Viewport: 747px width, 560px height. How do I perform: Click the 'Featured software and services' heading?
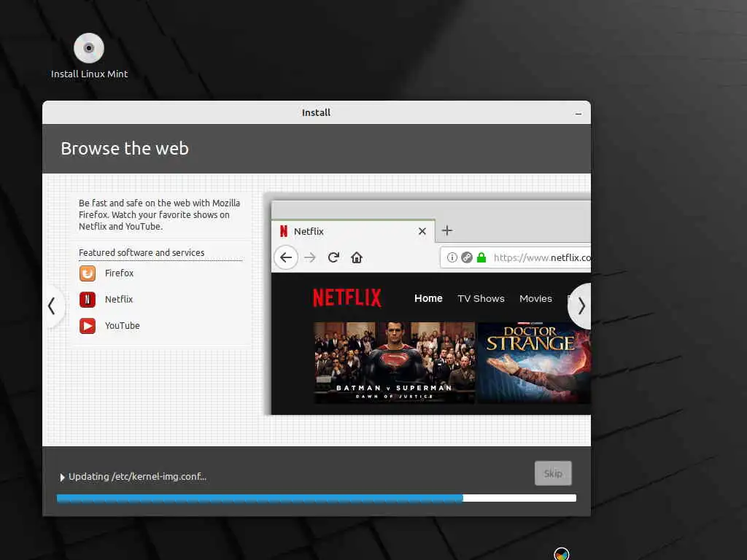(142, 253)
